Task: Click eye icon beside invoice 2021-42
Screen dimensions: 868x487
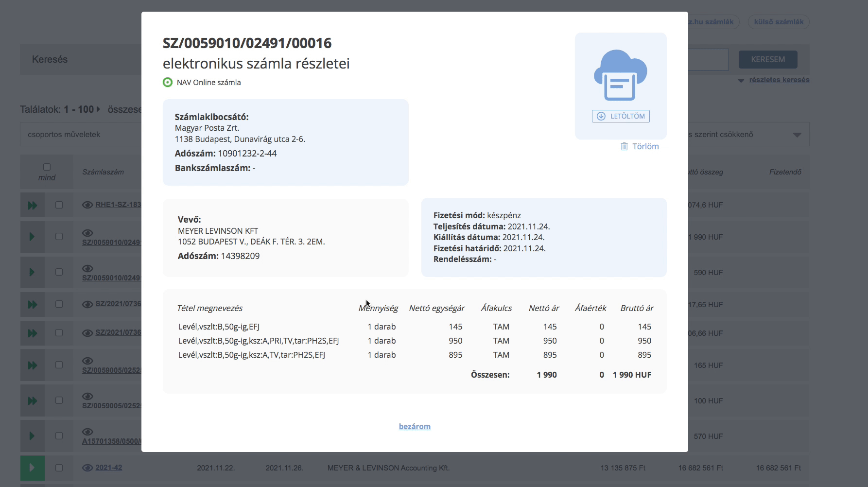Action: (87, 468)
